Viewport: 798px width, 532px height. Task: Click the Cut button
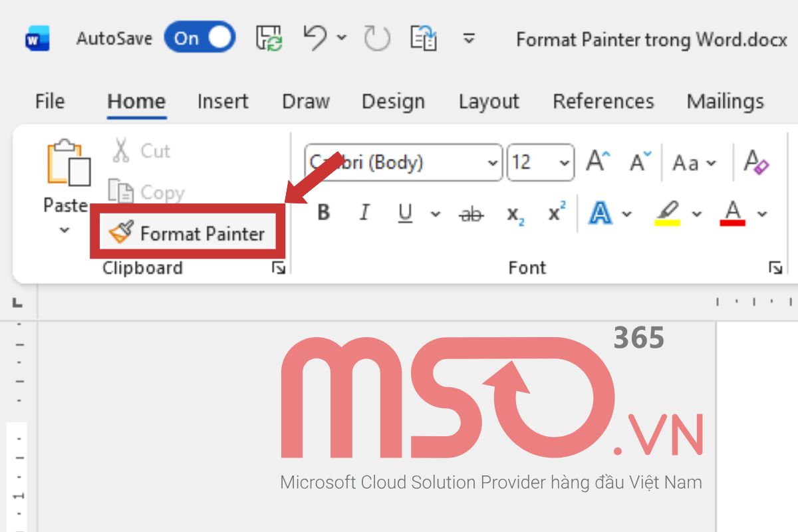141,151
